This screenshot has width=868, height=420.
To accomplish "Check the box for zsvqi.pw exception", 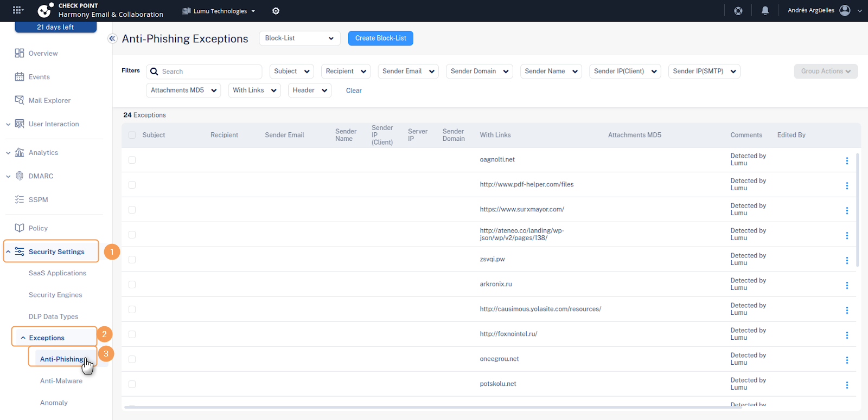I will coord(132,260).
